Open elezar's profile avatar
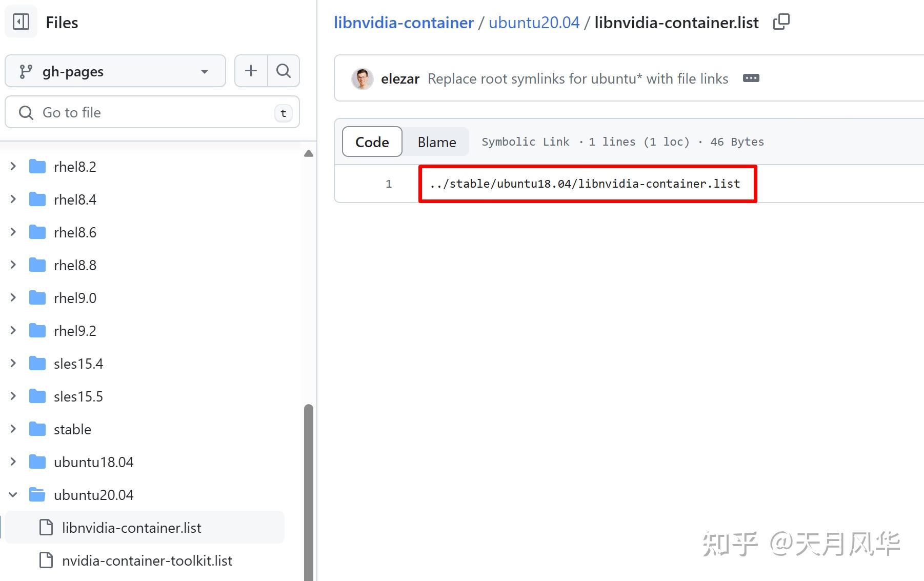Viewport: 924px width, 581px height. pyautogui.click(x=362, y=78)
